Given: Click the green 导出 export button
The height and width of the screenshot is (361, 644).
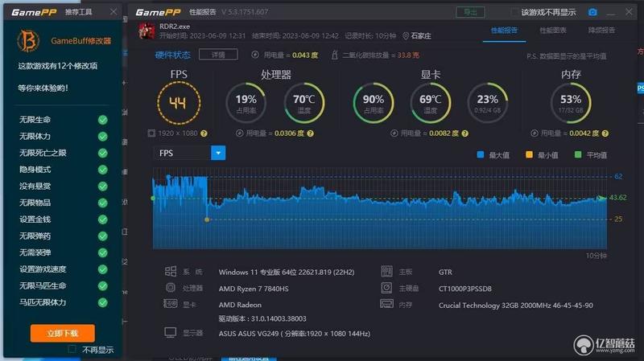Looking at the screenshot, I should tap(470, 12).
